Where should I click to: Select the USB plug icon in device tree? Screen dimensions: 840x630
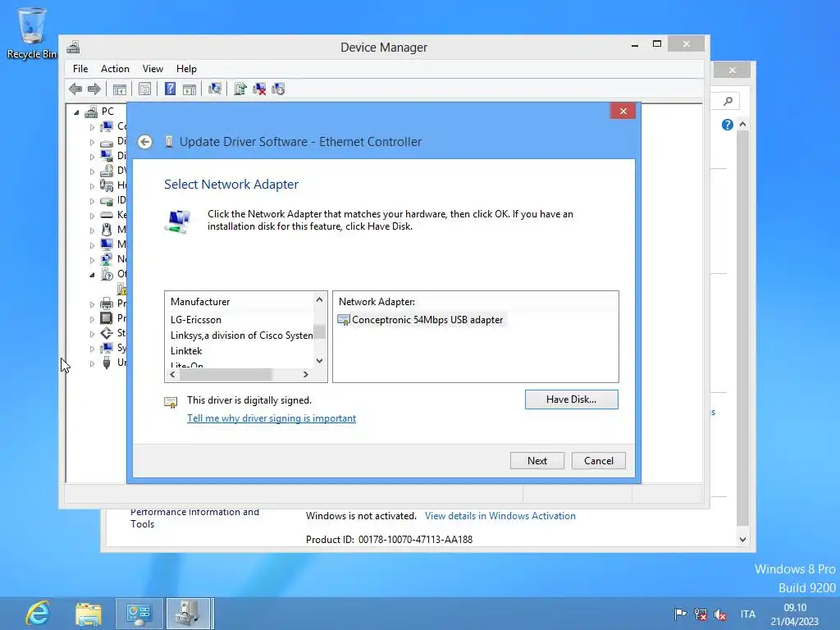coord(107,363)
